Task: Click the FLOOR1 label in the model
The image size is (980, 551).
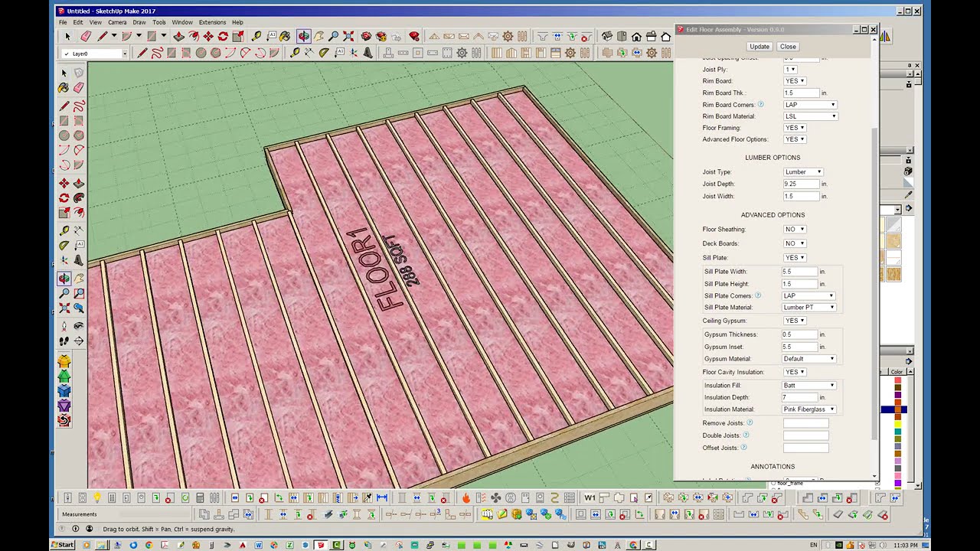Action: [x=374, y=269]
